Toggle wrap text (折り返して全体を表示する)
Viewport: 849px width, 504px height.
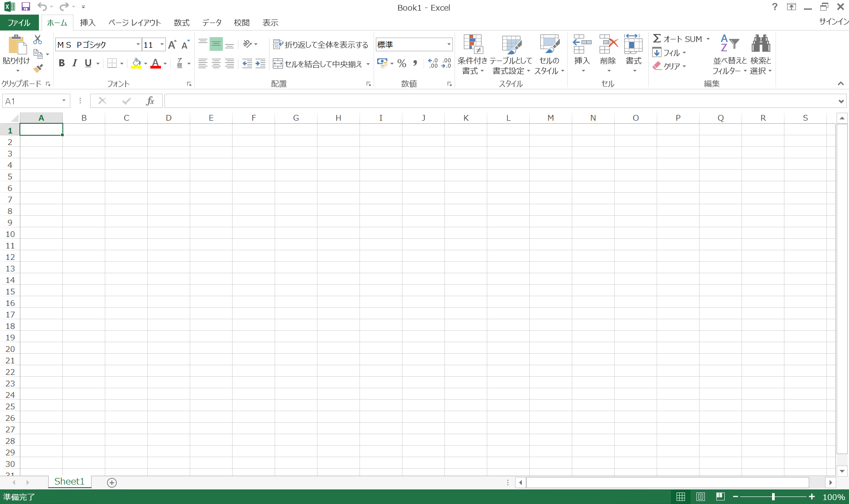[x=321, y=45]
